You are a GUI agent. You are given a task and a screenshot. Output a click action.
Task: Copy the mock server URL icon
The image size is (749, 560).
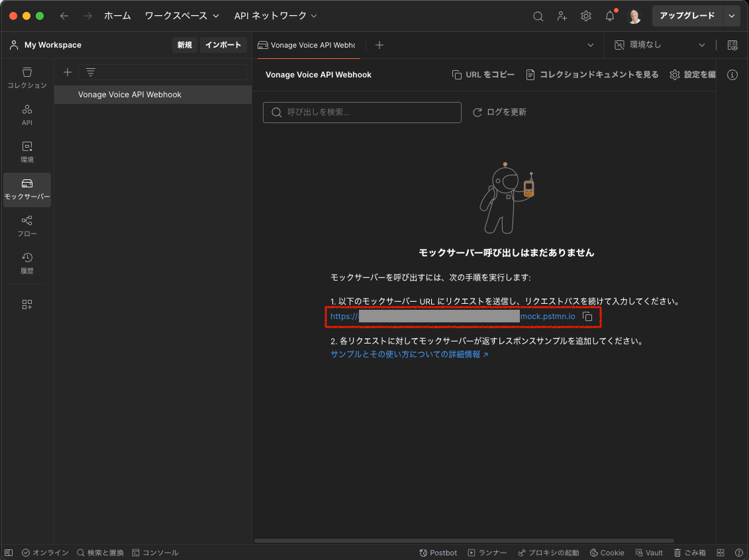pos(587,316)
